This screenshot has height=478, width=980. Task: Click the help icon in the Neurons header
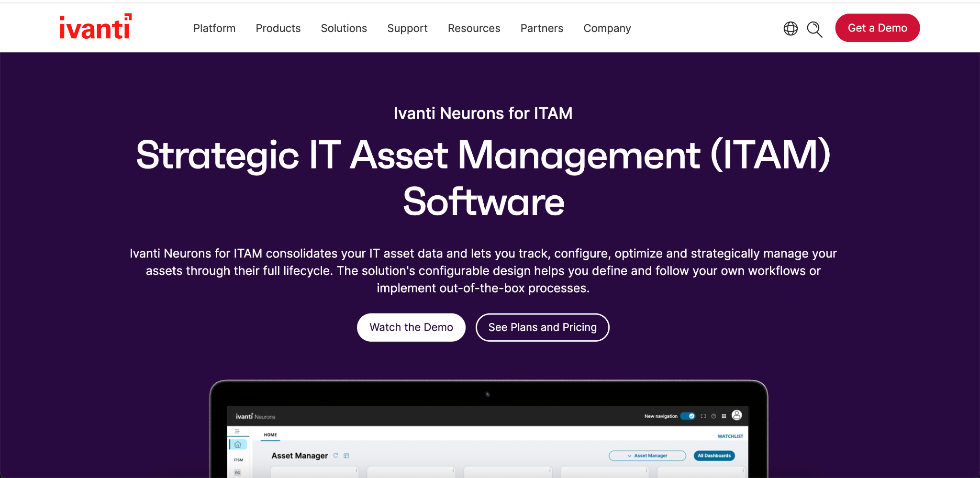pyautogui.click(x=713, y=416)
